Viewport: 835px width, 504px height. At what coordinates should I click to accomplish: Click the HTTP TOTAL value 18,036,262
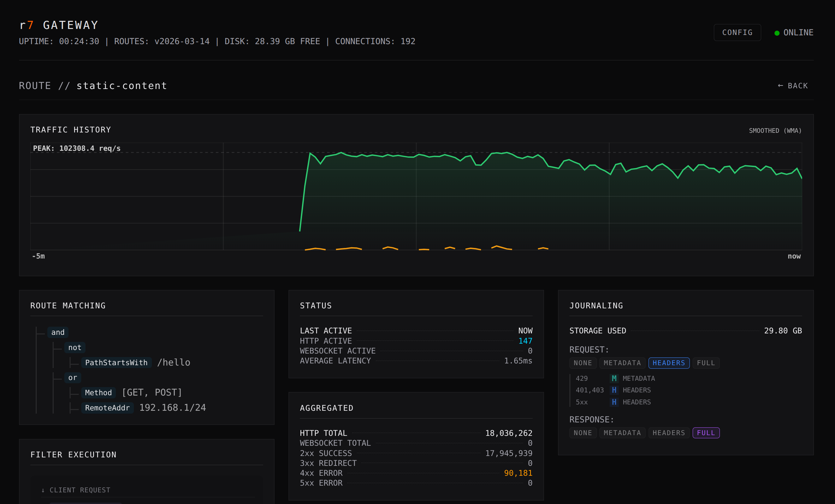509,433
